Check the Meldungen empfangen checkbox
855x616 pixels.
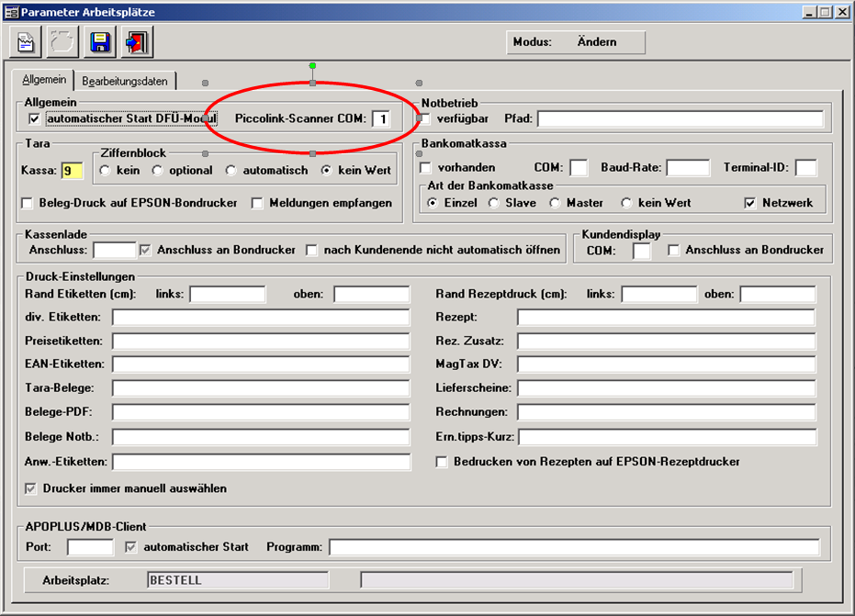[x=258, y=203]
